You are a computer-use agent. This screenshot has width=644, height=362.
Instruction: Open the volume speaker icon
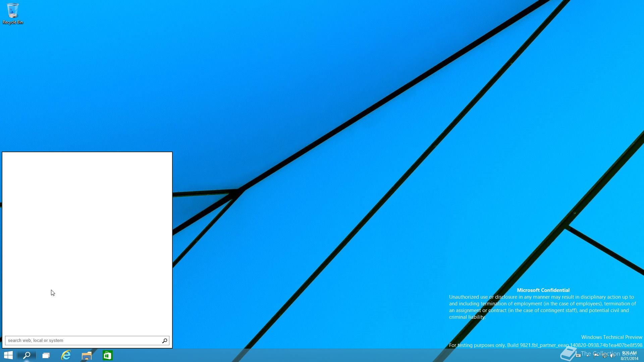pos(612,356)
